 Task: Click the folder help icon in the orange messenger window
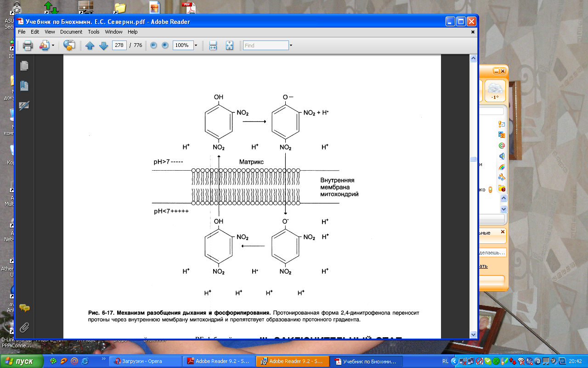click(x=502, y=188)
